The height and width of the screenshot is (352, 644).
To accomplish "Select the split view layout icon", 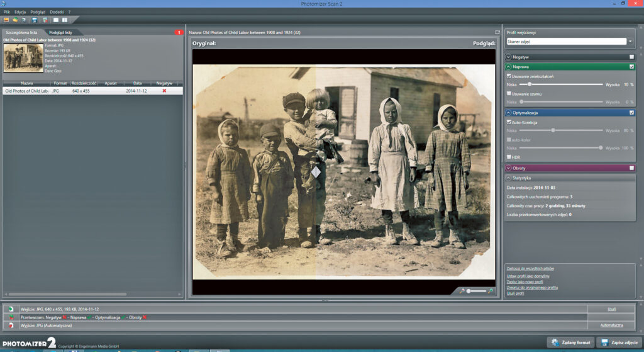I will [65, 20].
